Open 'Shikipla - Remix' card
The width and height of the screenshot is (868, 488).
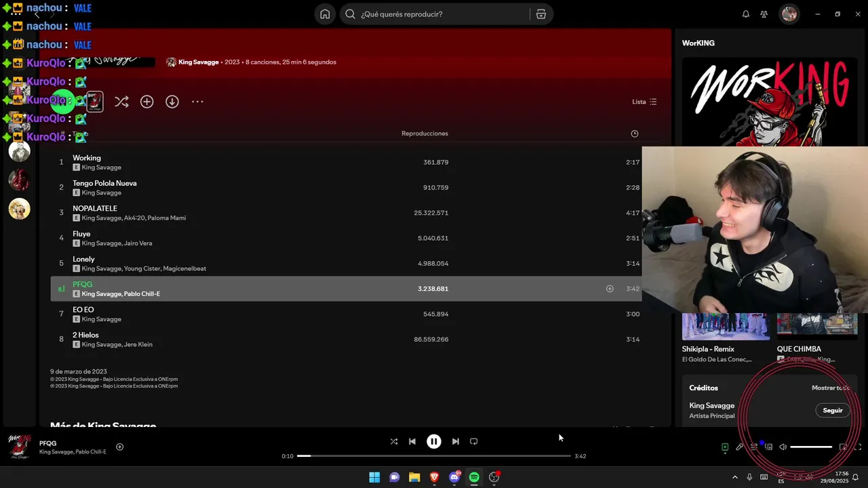[x=726, y=335]
